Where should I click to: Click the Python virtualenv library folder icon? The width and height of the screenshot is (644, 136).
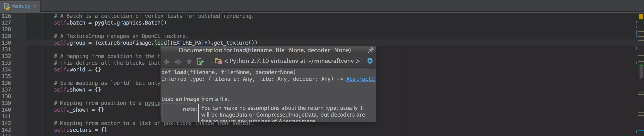pyautogui.click(x=218, y=61)
